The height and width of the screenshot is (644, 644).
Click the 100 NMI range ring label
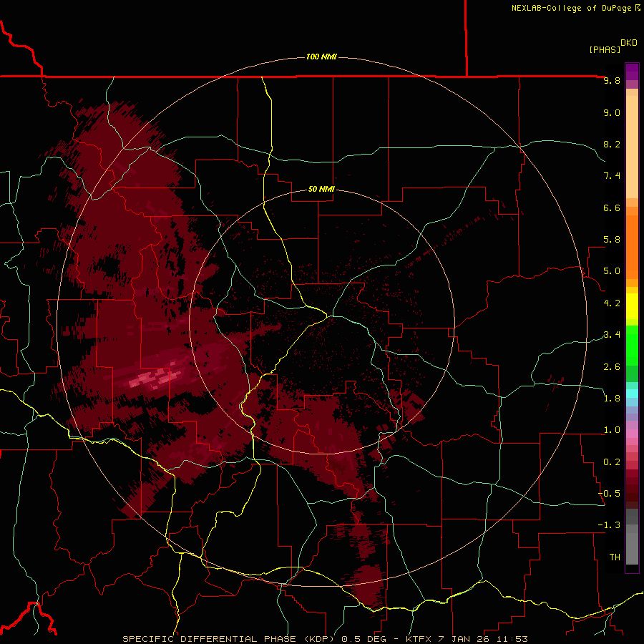click(x=321, y=57)
